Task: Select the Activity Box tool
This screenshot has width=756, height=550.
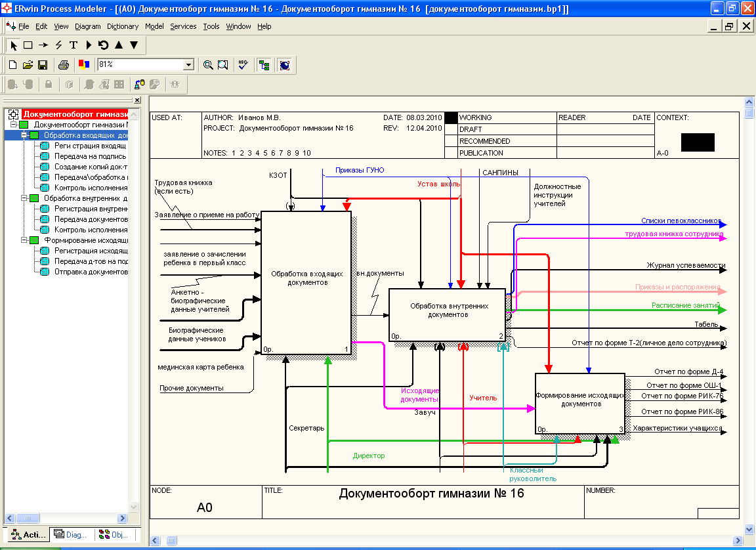Action: (x=28, y=45)
